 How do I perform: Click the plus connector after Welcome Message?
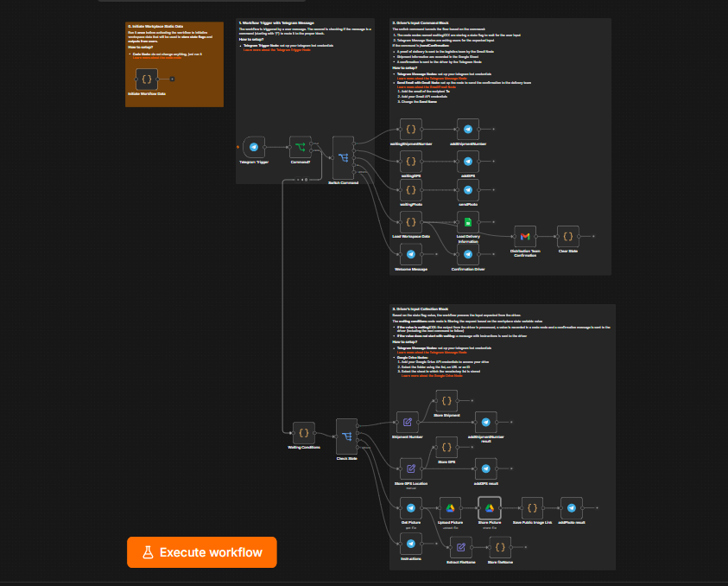436,254
